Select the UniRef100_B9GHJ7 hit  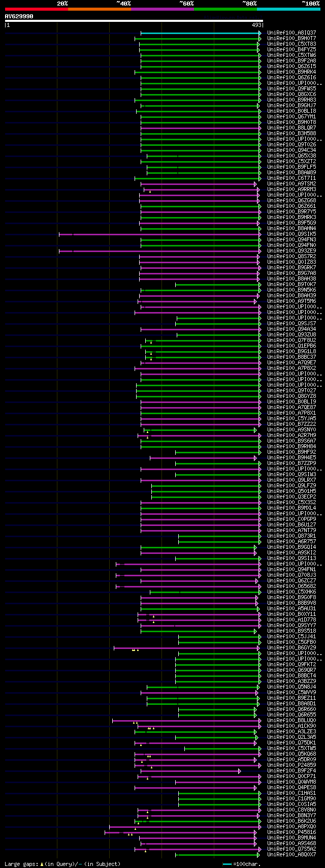coord(291,106)
